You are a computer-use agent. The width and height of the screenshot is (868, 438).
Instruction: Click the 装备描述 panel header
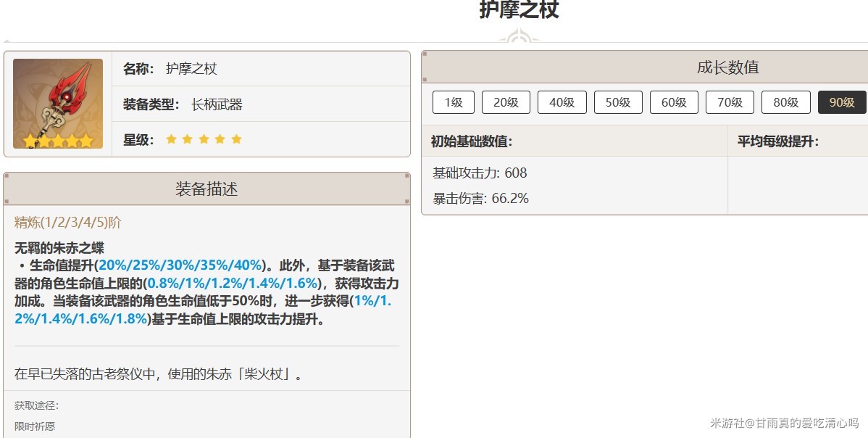coord(204,189)
